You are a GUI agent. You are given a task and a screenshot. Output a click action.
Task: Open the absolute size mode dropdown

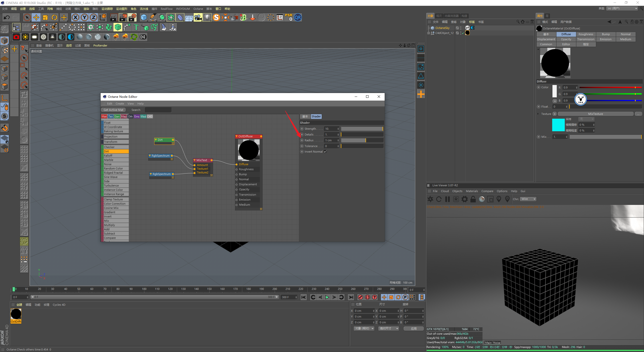(x=389, y=329)
